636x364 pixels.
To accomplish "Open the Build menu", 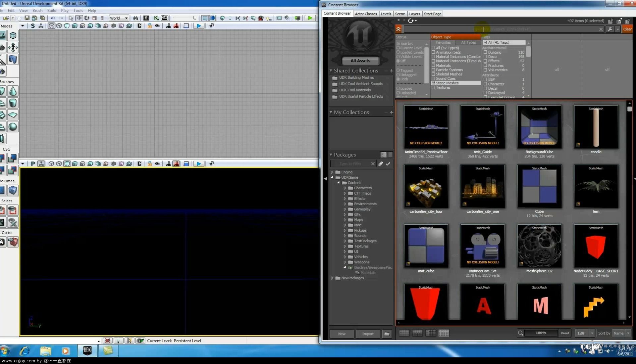I will click(52, 11).
